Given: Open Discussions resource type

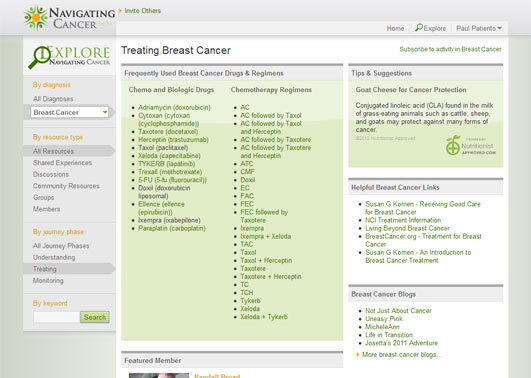Looking at the screenshot, I should pyautogui.click(x=51, y=174).
